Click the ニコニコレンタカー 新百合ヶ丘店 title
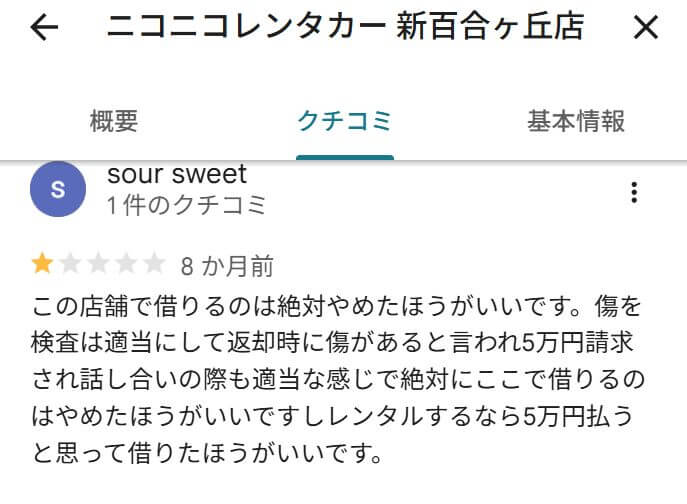687x504 pixels. (x=344, y=28)
